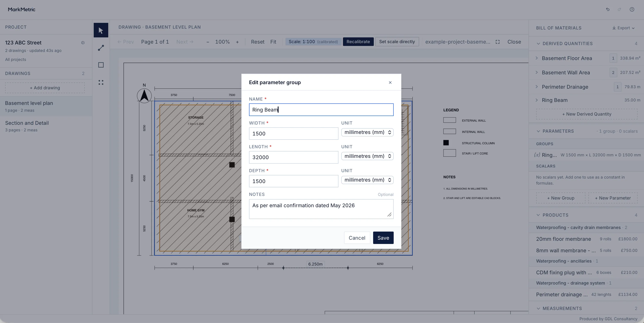Click the Basement Floor Area count badge
Viewport: 644px width, 323px height.
613,58
